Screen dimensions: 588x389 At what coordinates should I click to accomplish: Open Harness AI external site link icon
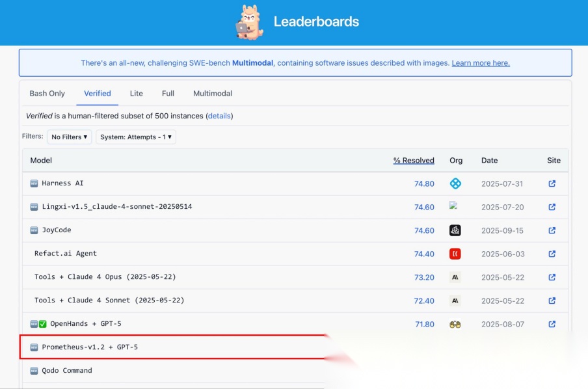tap(552, 183)
